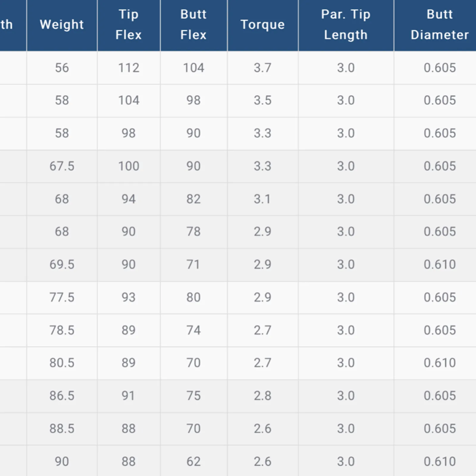Image resolution: width=476 pixels, height=476 pixels.
Task: Select the Butt Flex value 104
Action: pyautogui.click(x=193, y=68)
